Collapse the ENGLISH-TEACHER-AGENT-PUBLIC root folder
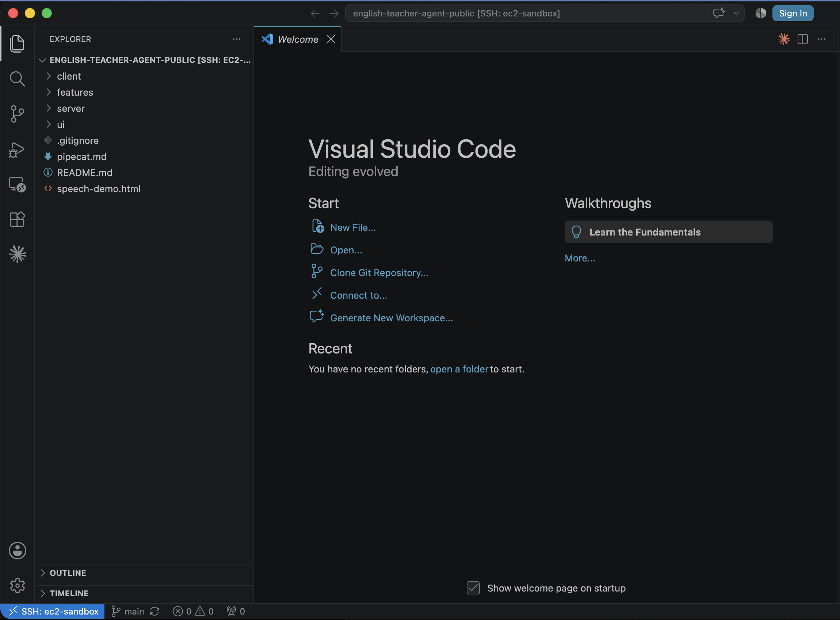Screen dimensions: 840x620 [x=145, y=60]
